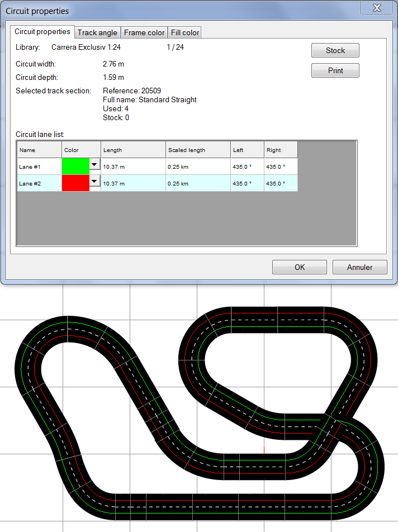Pick the red Lane #2 color swatch
This screenshot has width=398, height=532.
coord(76,183)
